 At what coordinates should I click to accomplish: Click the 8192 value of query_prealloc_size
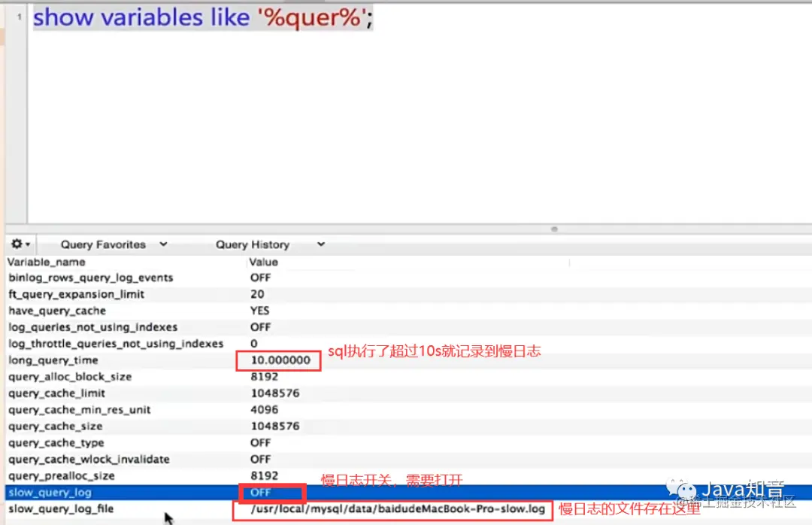coord(264,476)
